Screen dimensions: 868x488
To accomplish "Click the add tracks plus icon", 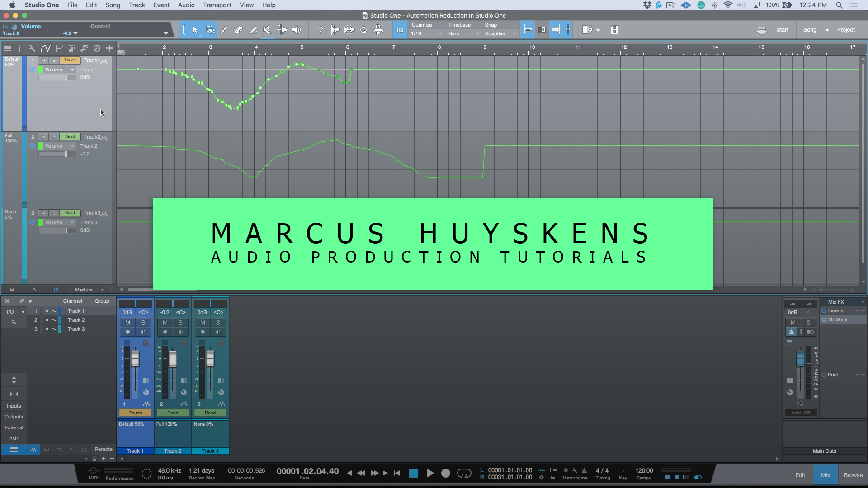I will tap(109, 48).
